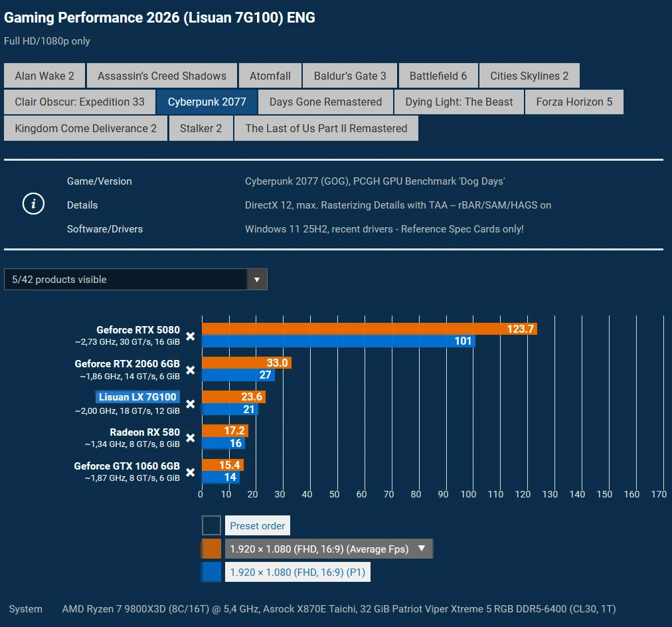Click the Radeon RX 580 17.2 bar
The height and width of the screenshot is (627, 672).
[x=225, y=430]
